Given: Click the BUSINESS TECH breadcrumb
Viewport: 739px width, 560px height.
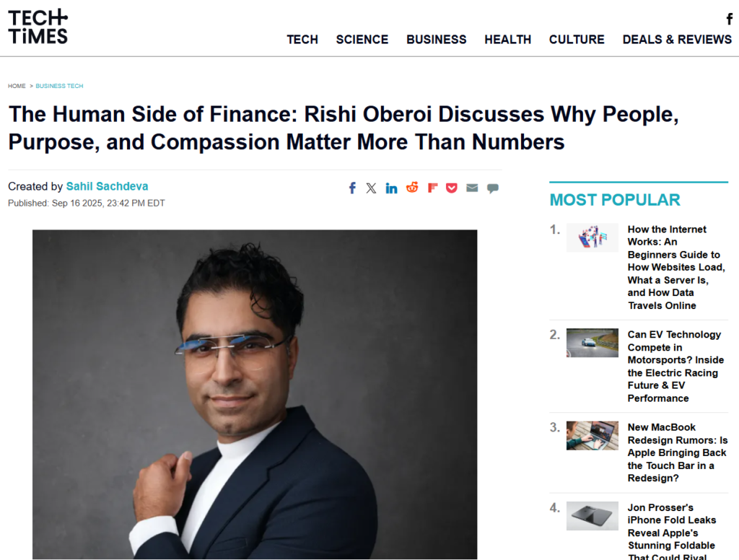Looking at the screenshot, I should point(59,86).
